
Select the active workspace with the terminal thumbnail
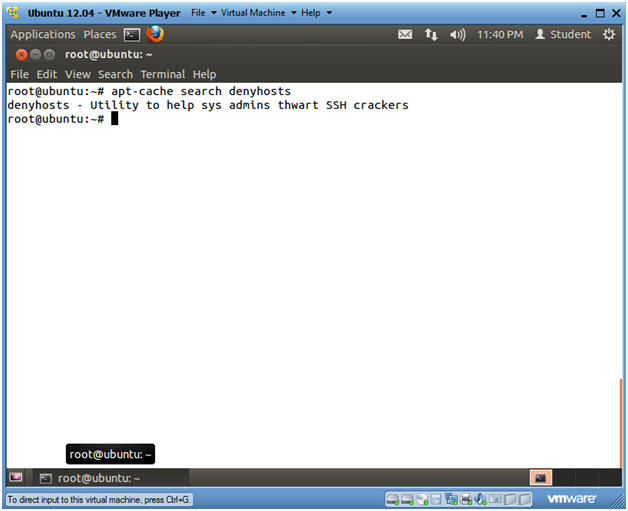click(x=541, y=477)
